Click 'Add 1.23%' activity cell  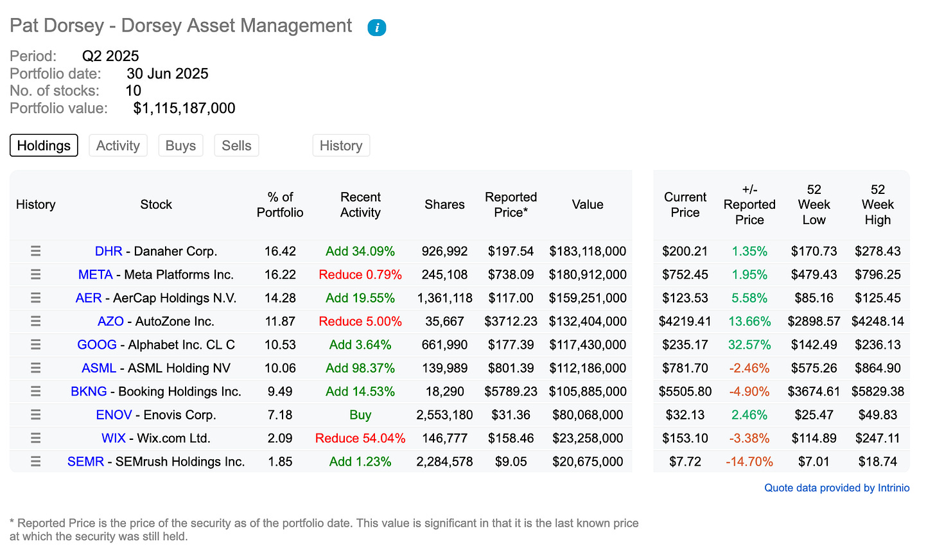[360, 462]
